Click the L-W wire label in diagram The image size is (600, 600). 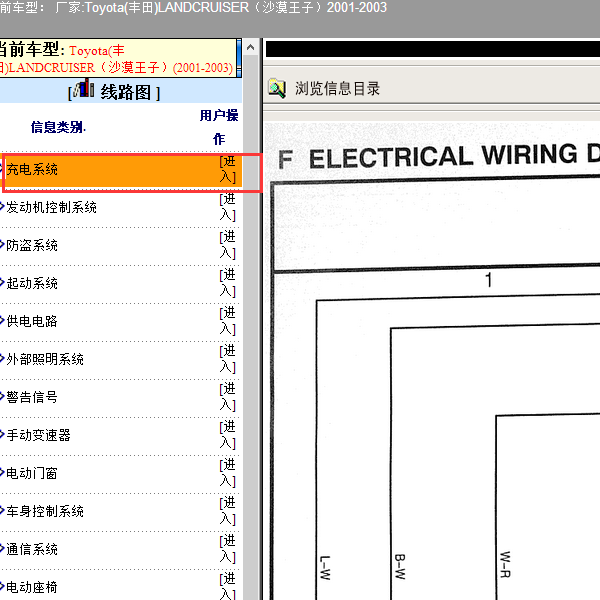pyautogui.click(x=324, y=568)
